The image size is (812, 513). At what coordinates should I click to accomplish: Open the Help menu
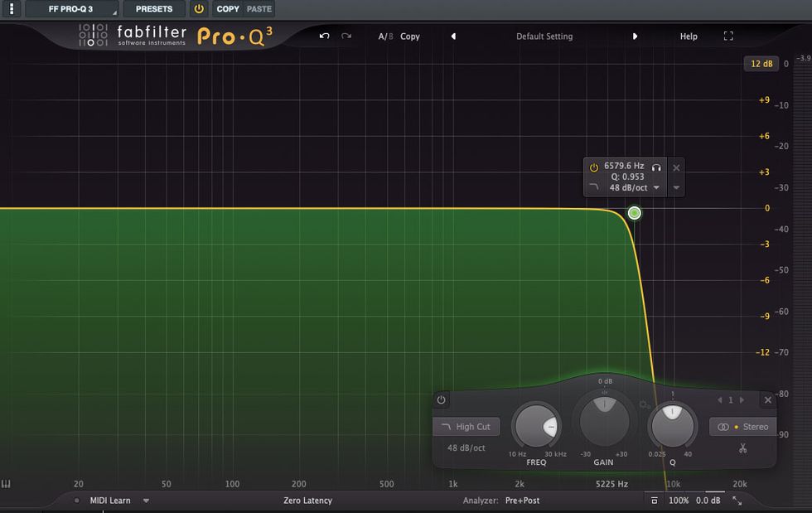689,36
